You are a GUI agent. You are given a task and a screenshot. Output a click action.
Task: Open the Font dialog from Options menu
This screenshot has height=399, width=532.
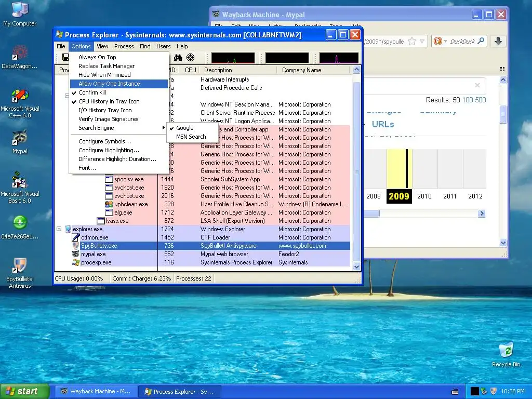[x=119, y=168]
